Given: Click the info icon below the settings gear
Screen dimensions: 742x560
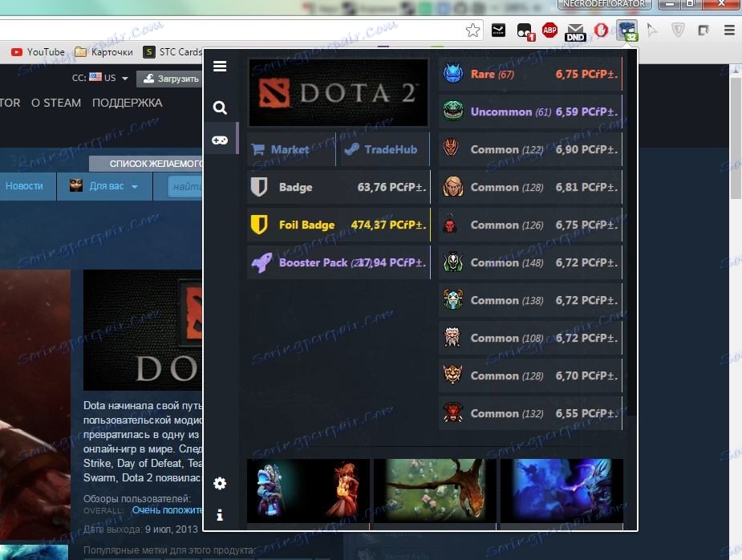Looking at the screenshot, I should (x=220, y=516).
